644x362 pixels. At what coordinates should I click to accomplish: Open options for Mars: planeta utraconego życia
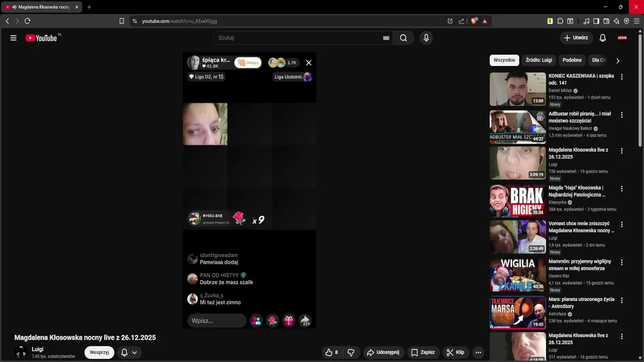(622, 300)
